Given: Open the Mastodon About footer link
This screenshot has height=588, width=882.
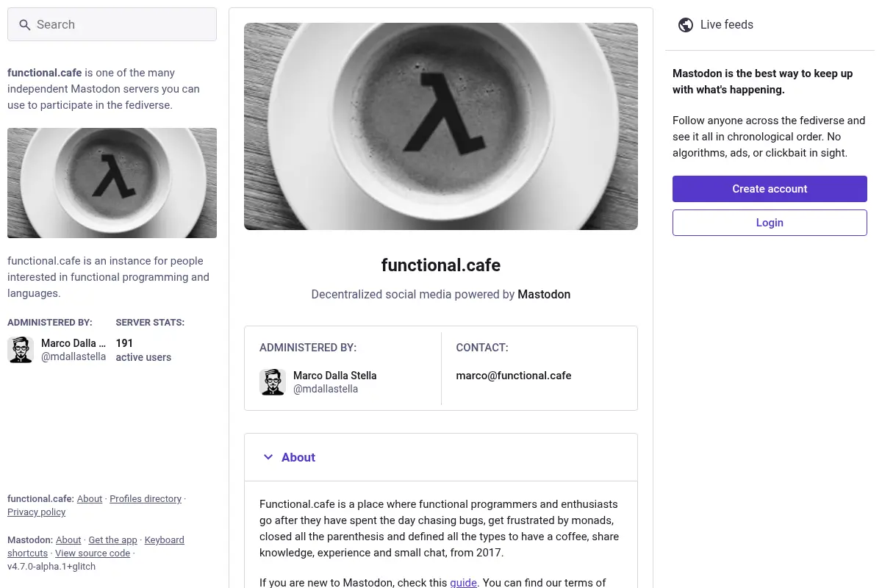Looking at the screenshot, I should click(68, 540).
